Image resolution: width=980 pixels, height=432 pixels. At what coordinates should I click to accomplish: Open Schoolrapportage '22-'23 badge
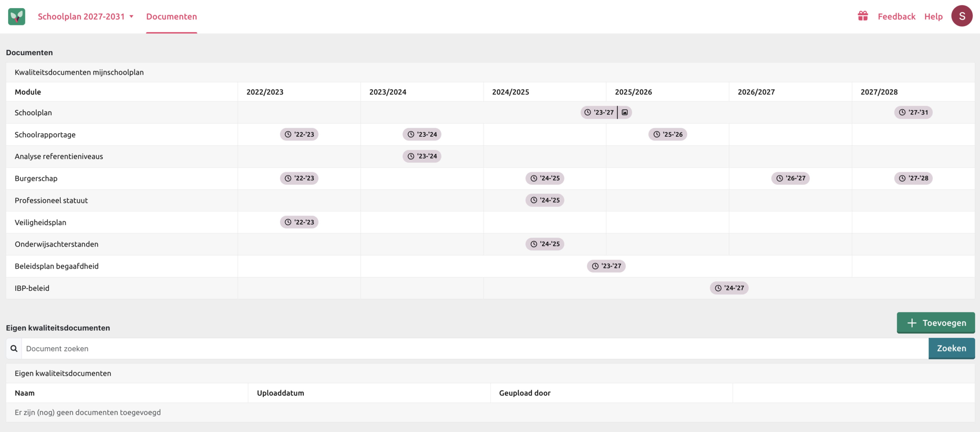point(299,134)
